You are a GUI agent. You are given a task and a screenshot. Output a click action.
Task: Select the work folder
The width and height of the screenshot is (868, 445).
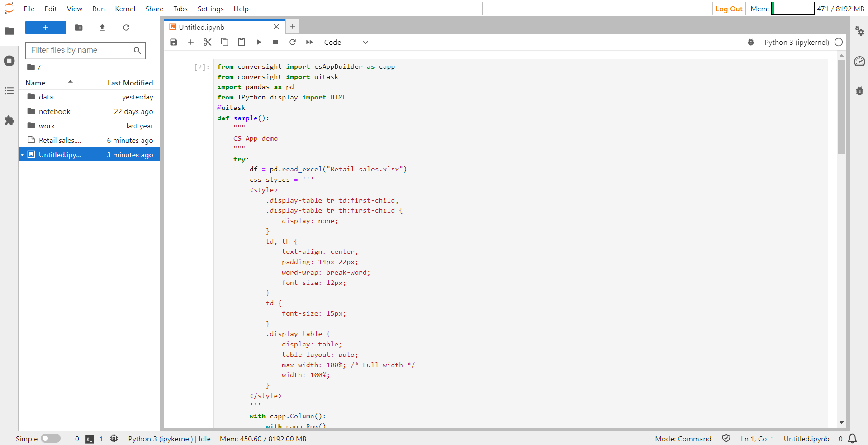90,126
